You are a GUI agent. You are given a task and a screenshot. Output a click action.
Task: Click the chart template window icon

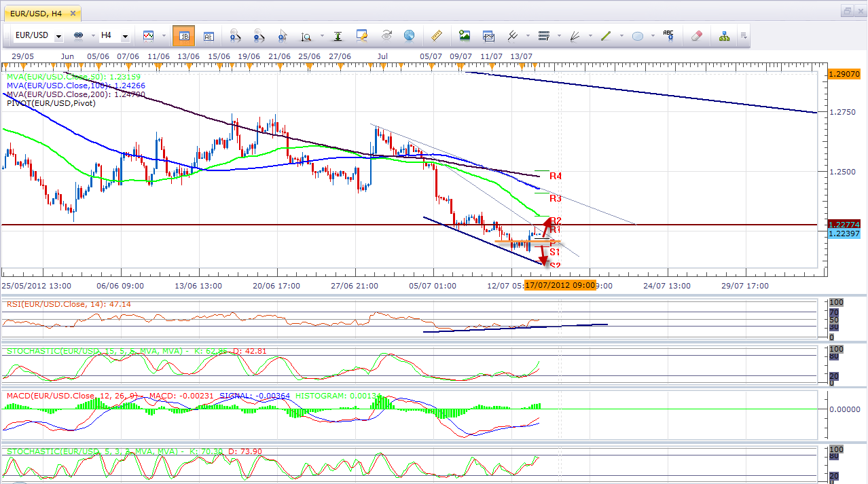tap(488, 35)
